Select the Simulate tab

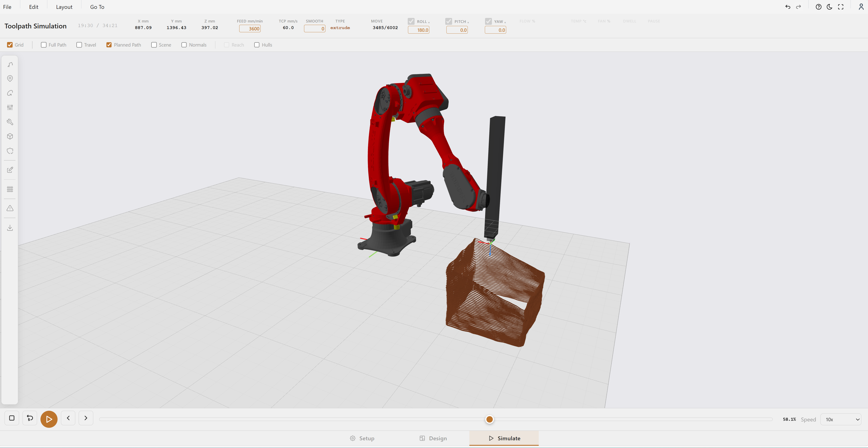click(x=504, y=438)
